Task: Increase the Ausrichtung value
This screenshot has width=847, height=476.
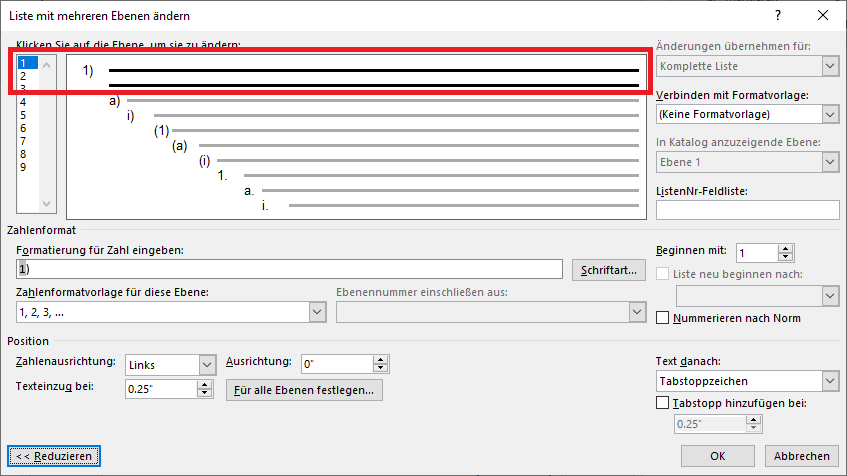Action: click(x=380, y=359)
